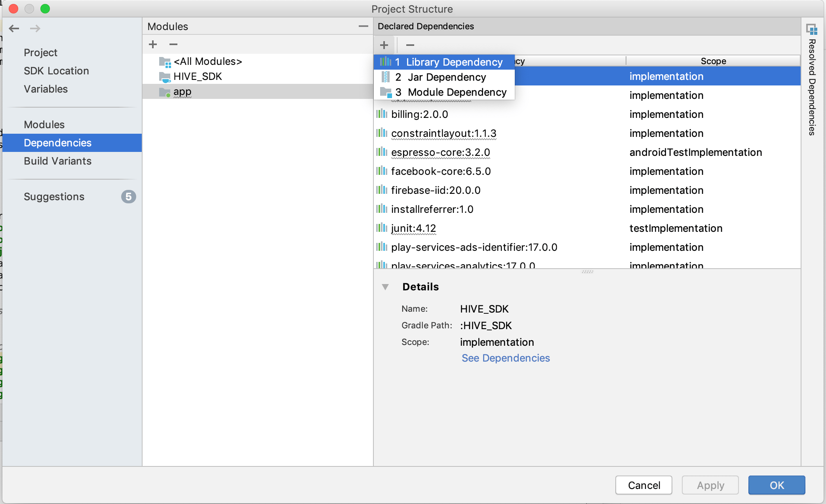Open the See Dependencies link
This screenshot has height=504, width=826.
(x=505, y=358)
